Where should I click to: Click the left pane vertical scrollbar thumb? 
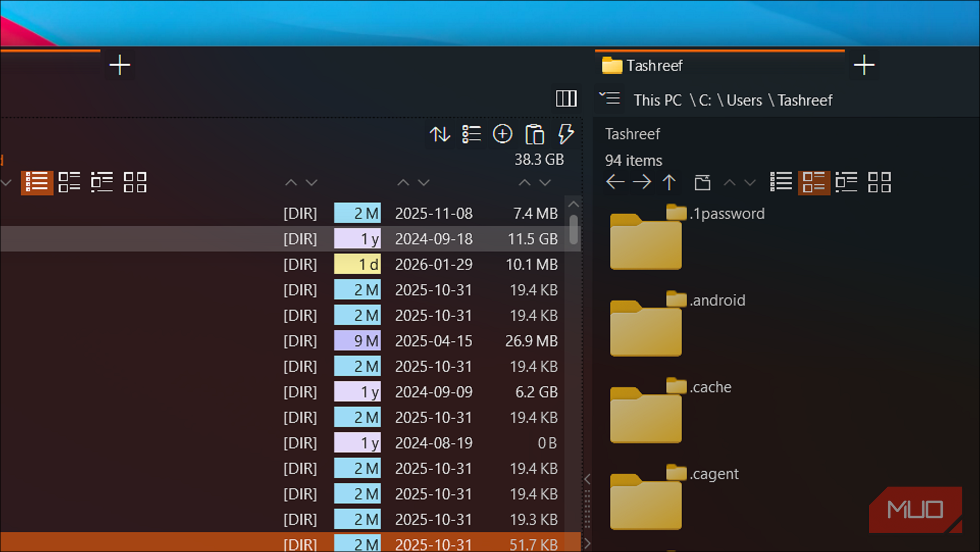(574, 229)
